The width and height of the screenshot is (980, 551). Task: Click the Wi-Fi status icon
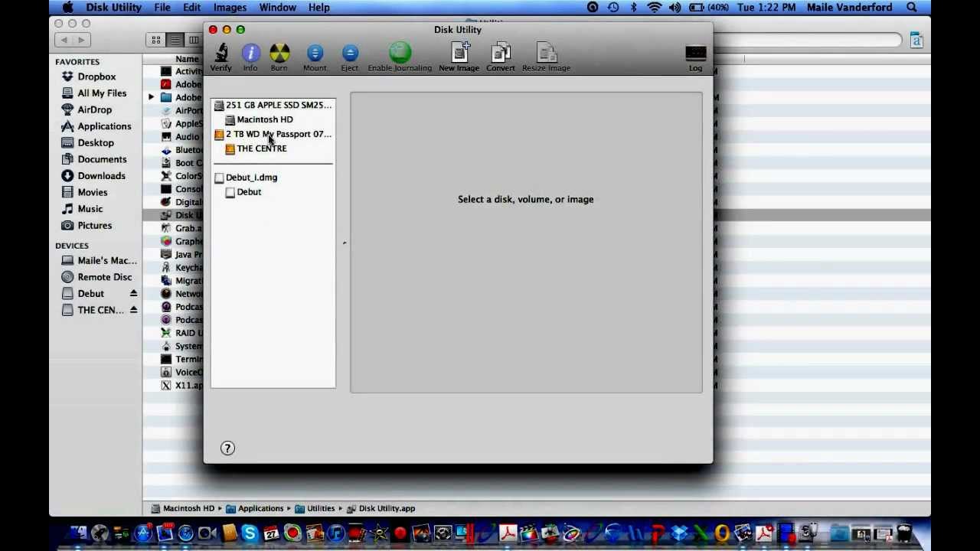coord(654,8)
